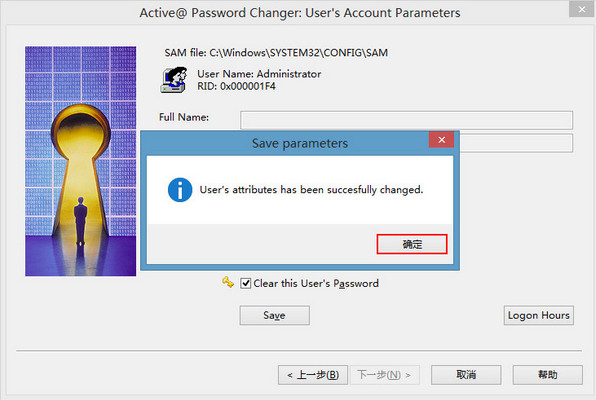Close the Save parameters dialog with red X

pyautogui.click(x=441, y=140)
